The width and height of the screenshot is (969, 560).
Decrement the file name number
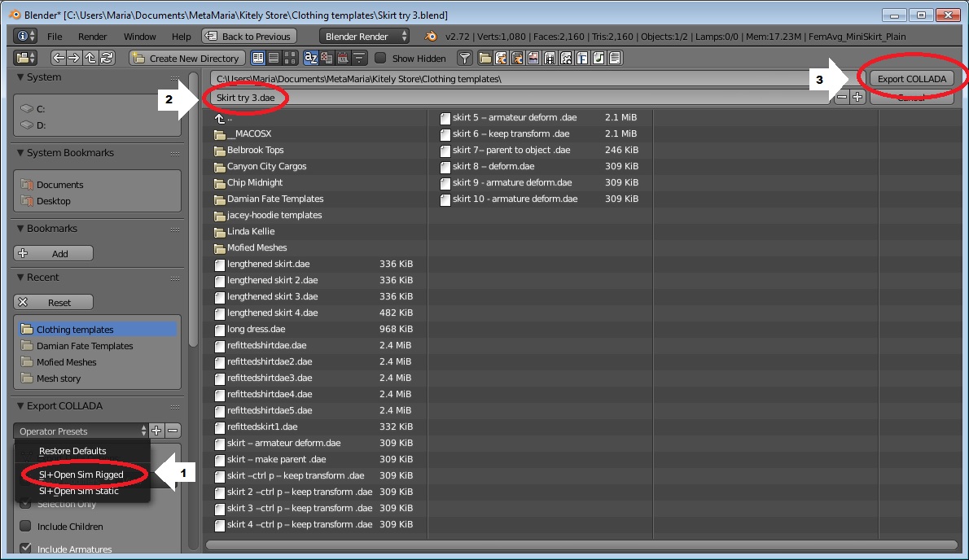click(x=842, y=97)
